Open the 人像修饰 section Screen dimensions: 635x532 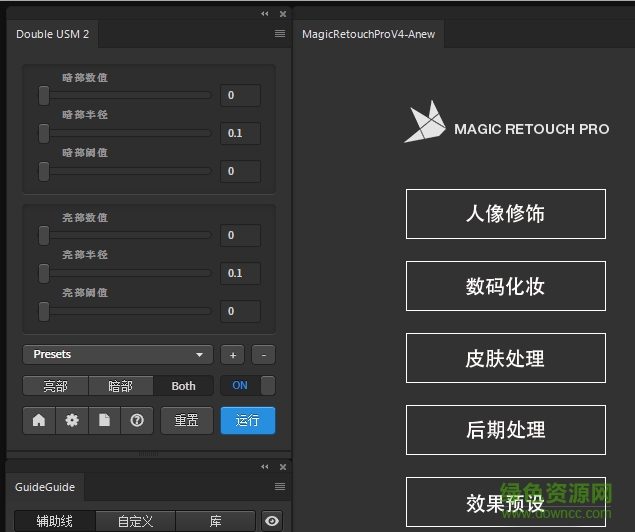pyautogui.click(x=505, y=214)
